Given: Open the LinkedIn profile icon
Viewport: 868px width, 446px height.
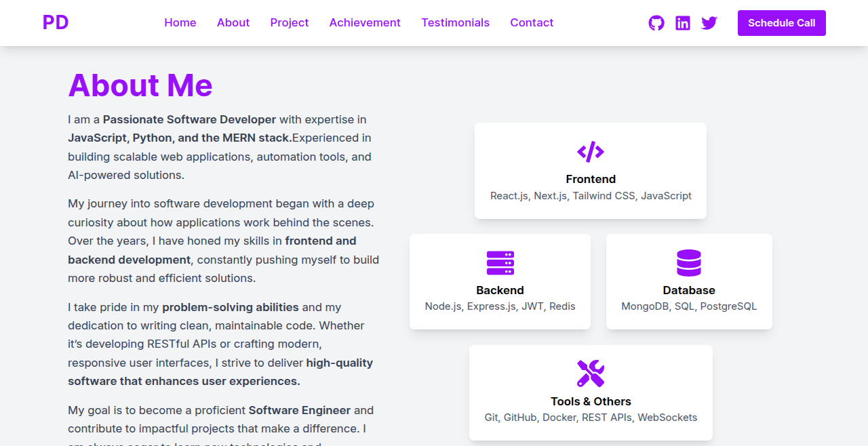Looking at the screenshot, I should click(683, 23).
